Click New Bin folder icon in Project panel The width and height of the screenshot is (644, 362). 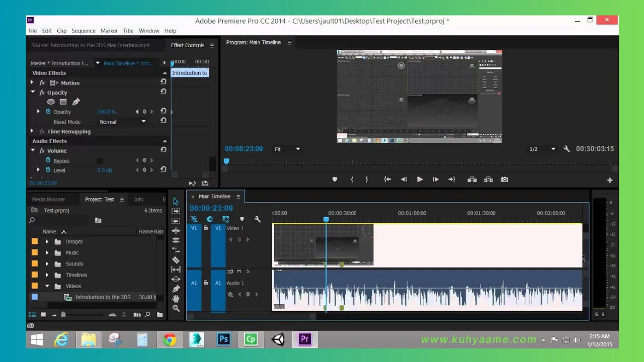point(160,315)
